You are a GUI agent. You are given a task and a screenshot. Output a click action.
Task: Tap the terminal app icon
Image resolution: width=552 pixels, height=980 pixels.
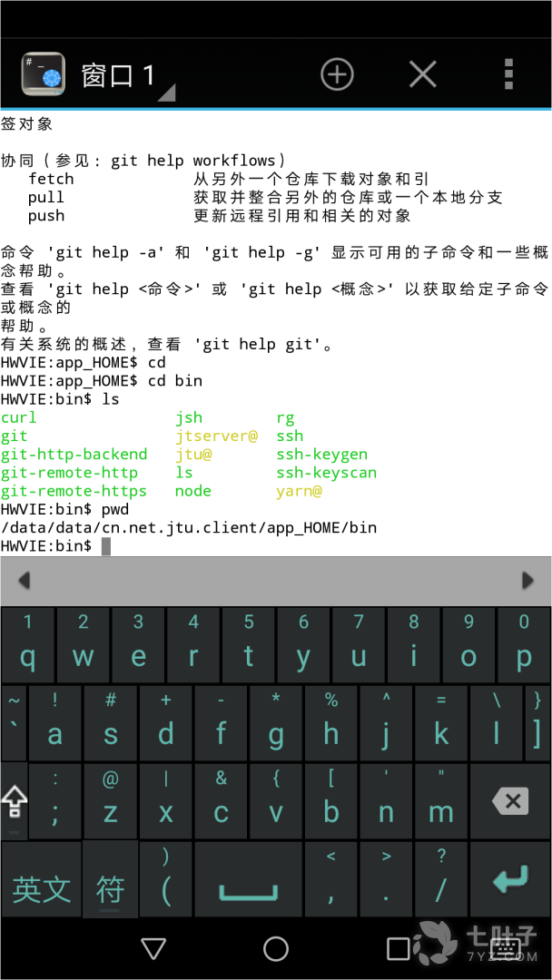[43, 74]
